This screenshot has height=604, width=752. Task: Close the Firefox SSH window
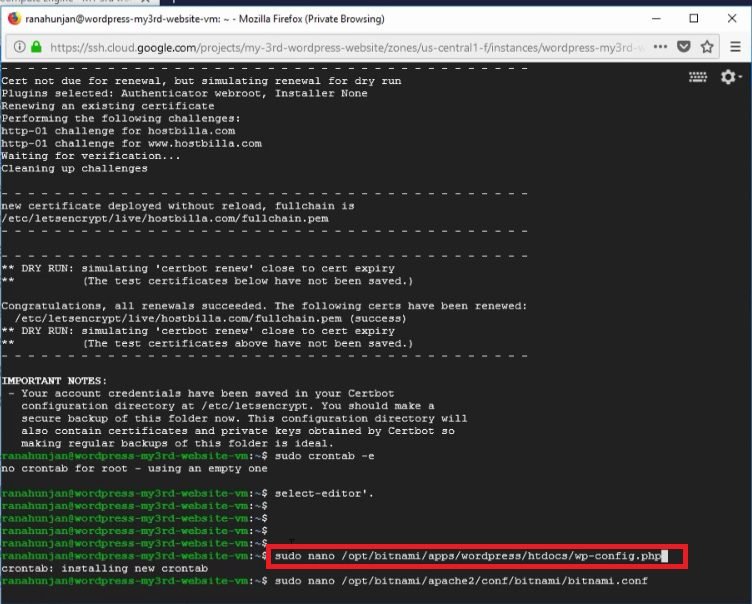click(732, 19)
